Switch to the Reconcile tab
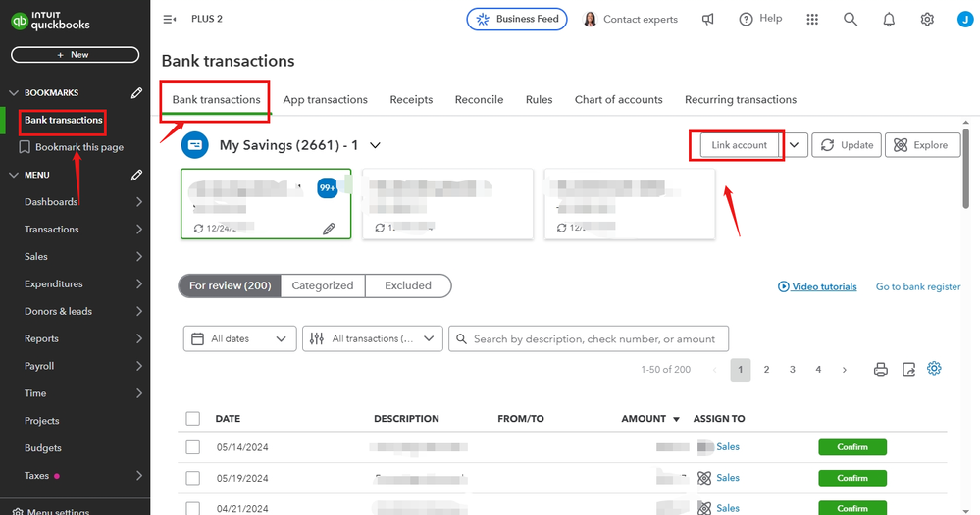The width and height of the screenshot is (980, 515). [x=479, y=100]
